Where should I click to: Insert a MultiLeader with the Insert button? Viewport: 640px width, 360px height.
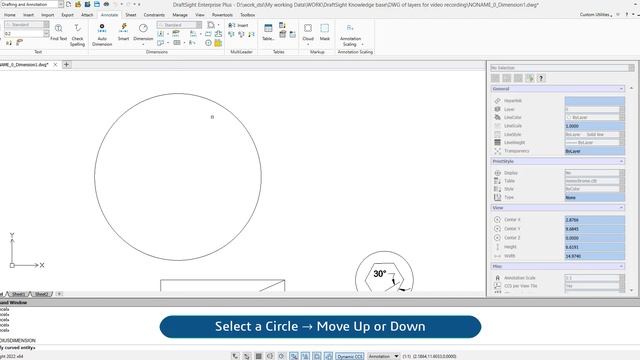[x=238, y=25]
